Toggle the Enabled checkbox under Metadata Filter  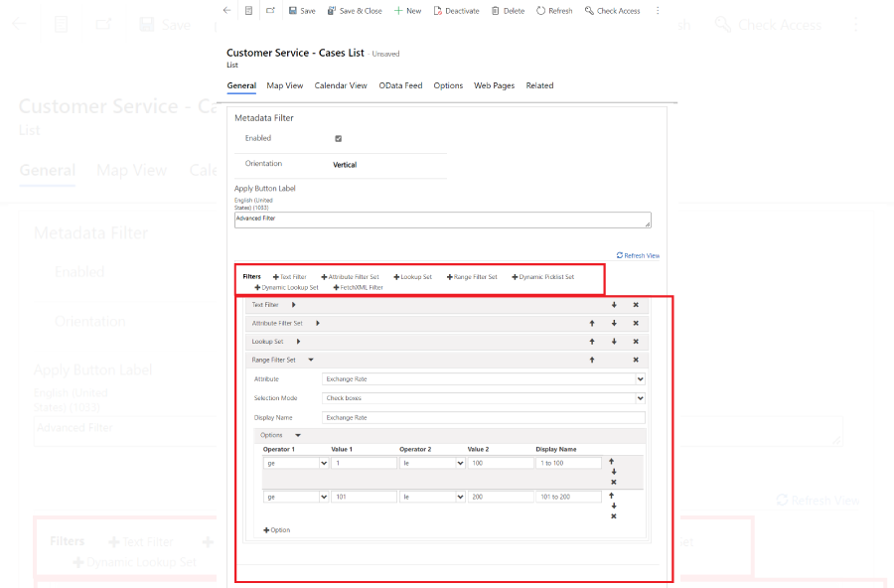[x=339, y=139]
